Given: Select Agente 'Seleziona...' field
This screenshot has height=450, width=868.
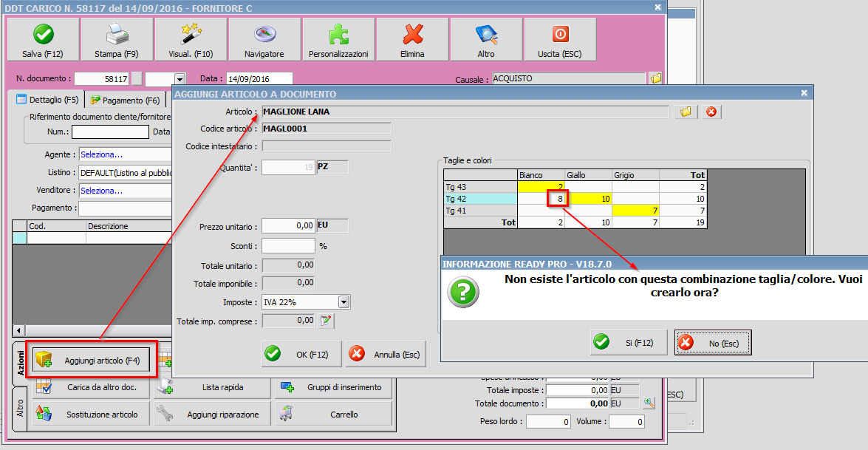Looking at the screenshot, I should click(x=125, y=154).
